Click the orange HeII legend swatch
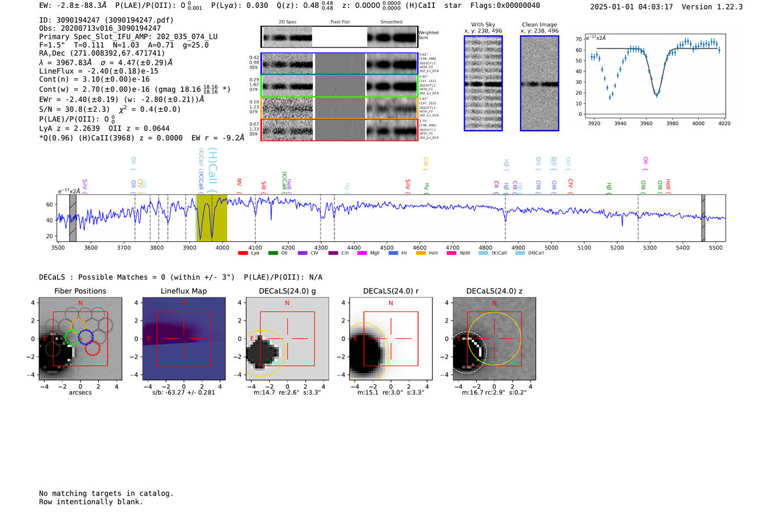Viewport: 782px width, 532px height. coord(421,253)
